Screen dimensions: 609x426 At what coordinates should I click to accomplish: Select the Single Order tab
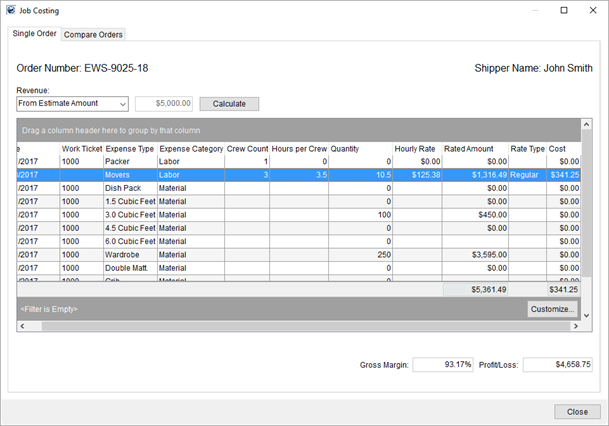[34, 34]
